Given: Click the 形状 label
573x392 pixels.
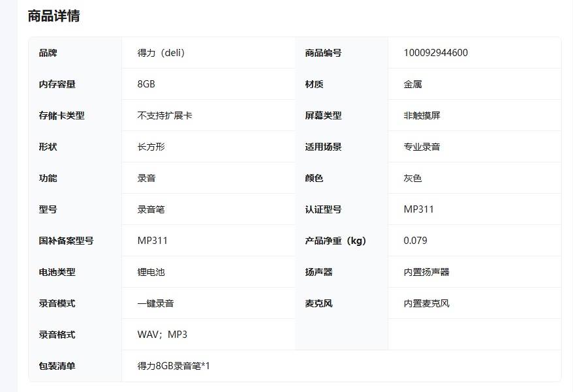Looking at the screenshot, I should [48, 147].
